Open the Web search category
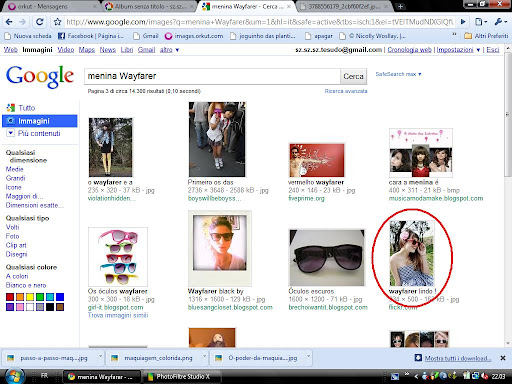 (x=10, y=50)
